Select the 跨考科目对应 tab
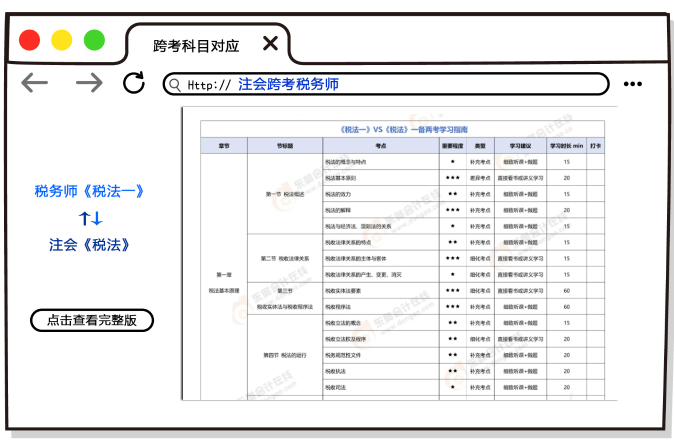674x442 pixels. [196, 45]
